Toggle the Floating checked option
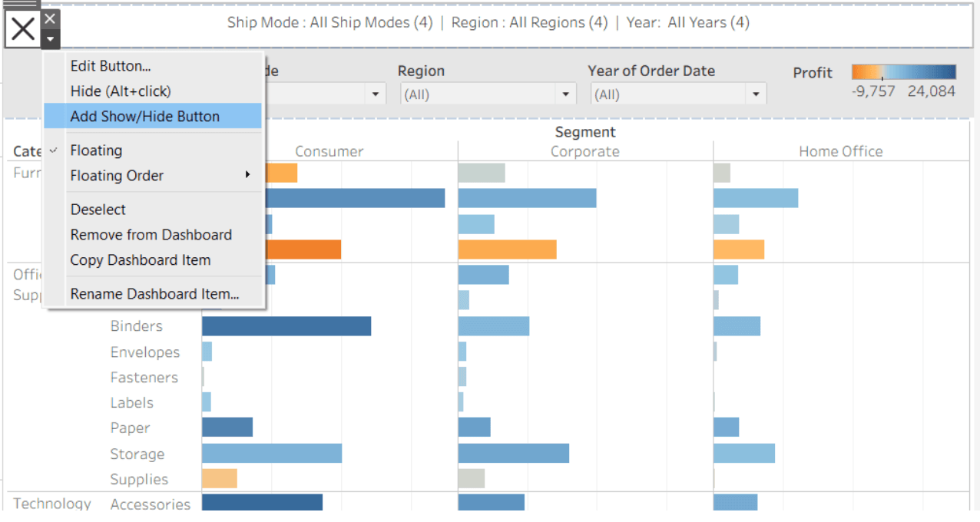Image resolution: width=980 pixels, height=522 pixels. (96, 150)
